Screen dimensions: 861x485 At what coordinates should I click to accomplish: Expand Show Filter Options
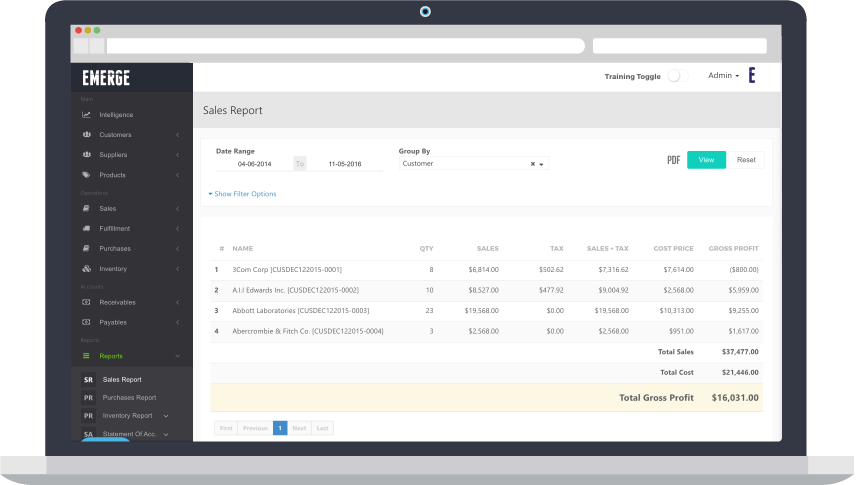tap(243, 194)
